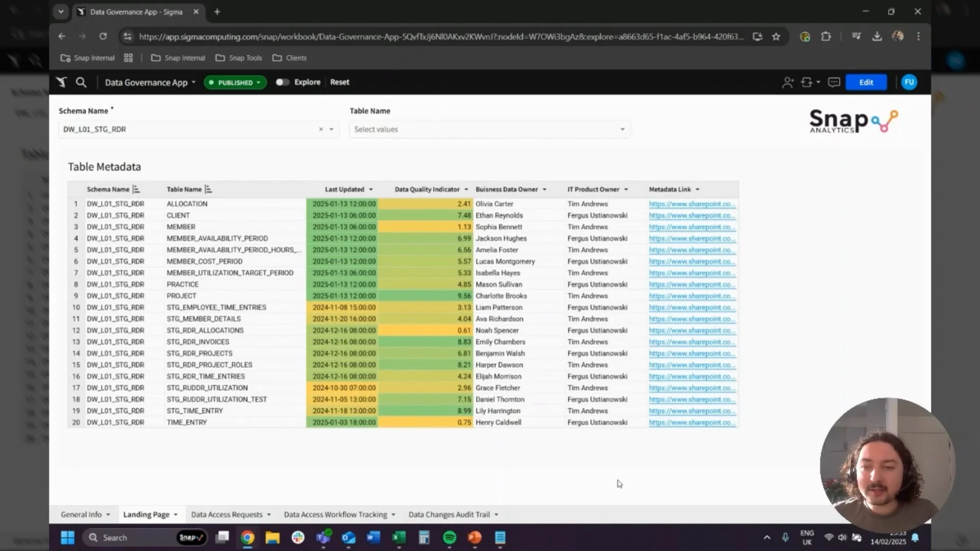Open Spotify from the taskbar
Viewport: 980px width, 551px height.
[449, 537]
